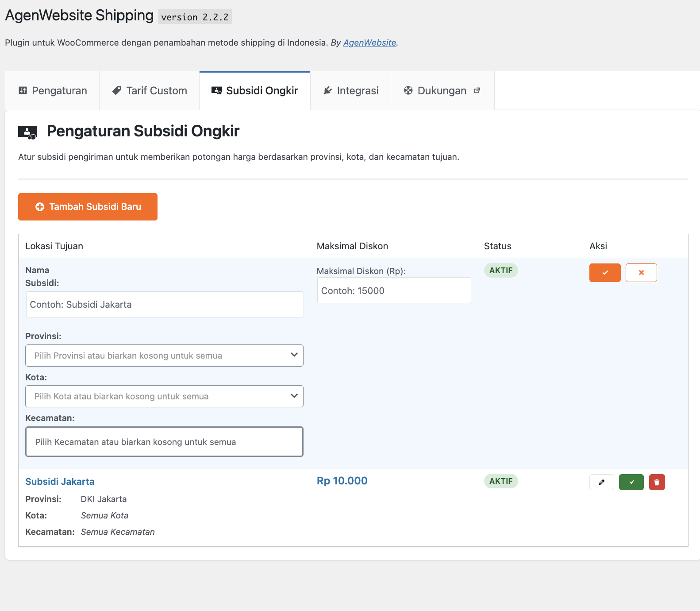The height and width of the screenshot is (611, 700).
Task: Open the Kecamatan selection field
Action: [x=164, y=442]
